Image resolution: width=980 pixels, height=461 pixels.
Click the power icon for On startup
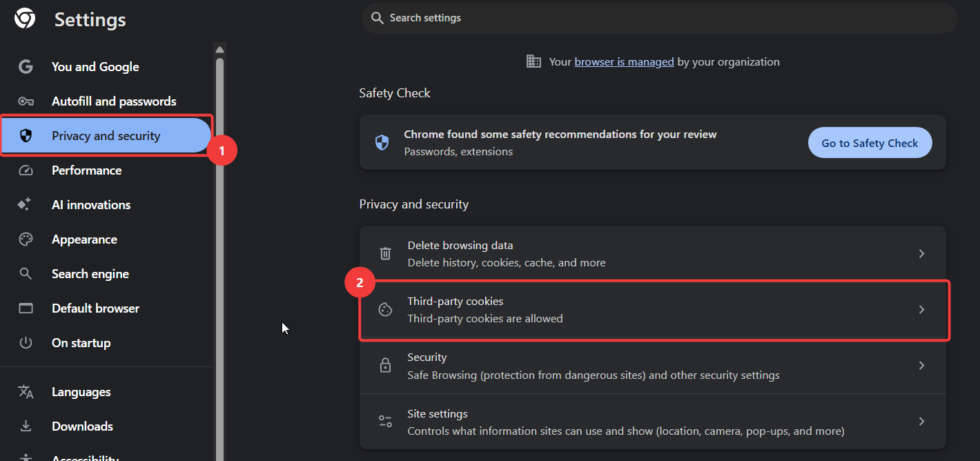tap(26, 343)
